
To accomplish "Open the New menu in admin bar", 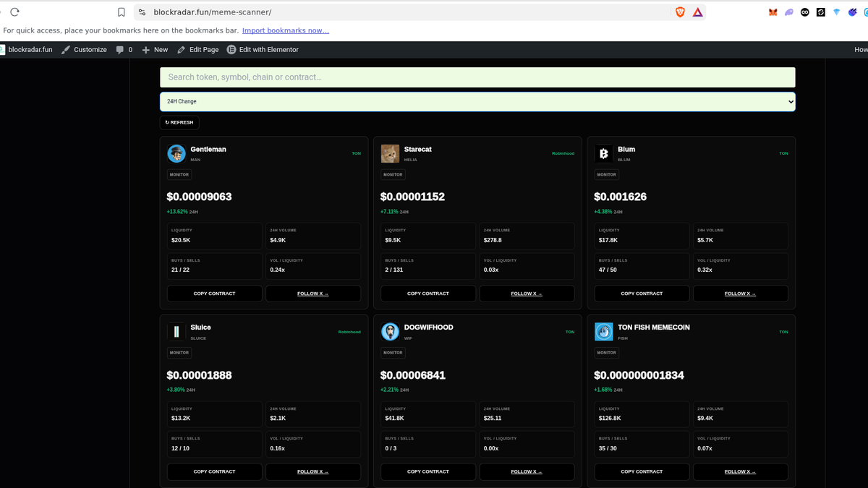I will 155,50.
